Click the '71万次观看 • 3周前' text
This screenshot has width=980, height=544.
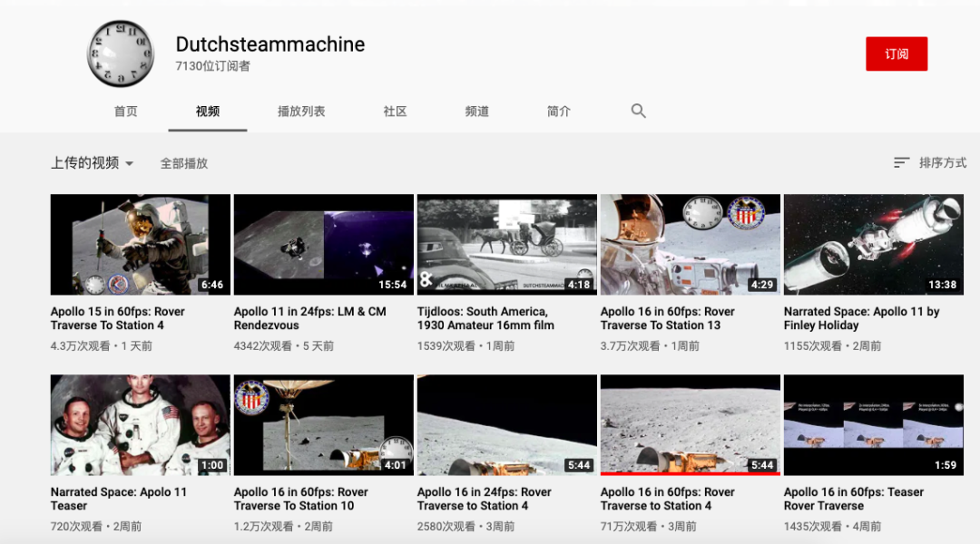point(648,527)
